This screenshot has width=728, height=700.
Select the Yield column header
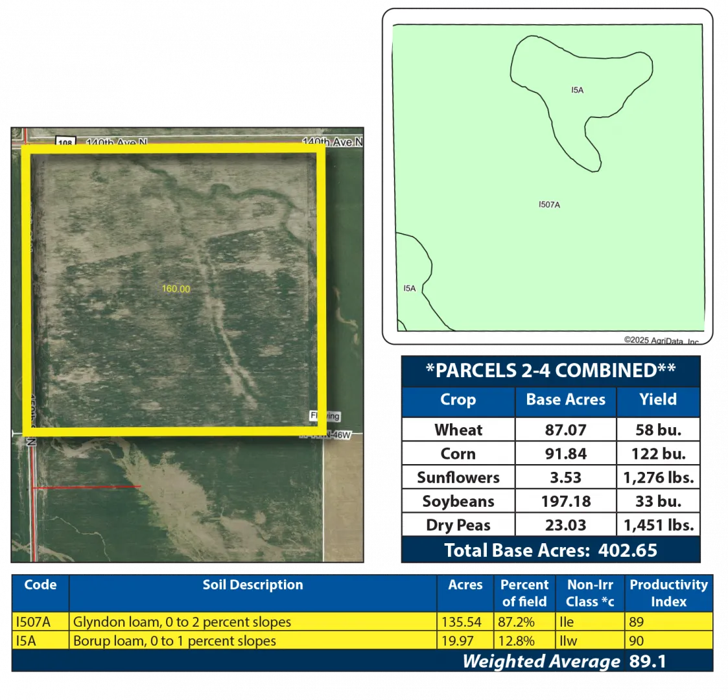(x=657, y=400)
